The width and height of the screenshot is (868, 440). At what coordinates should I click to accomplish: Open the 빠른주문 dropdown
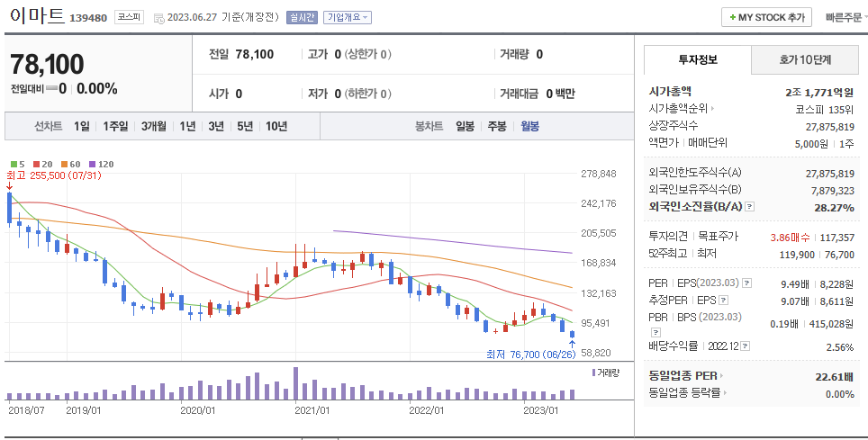tap(845, 18)
